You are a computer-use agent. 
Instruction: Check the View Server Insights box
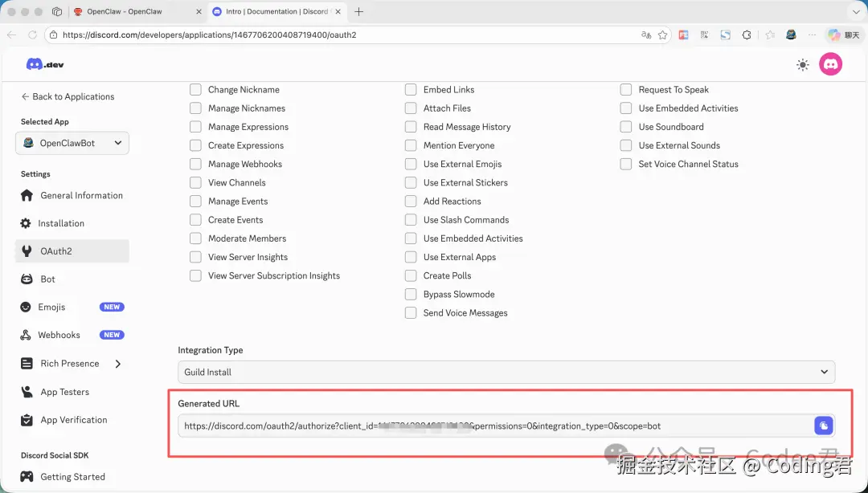click(195, 257)
